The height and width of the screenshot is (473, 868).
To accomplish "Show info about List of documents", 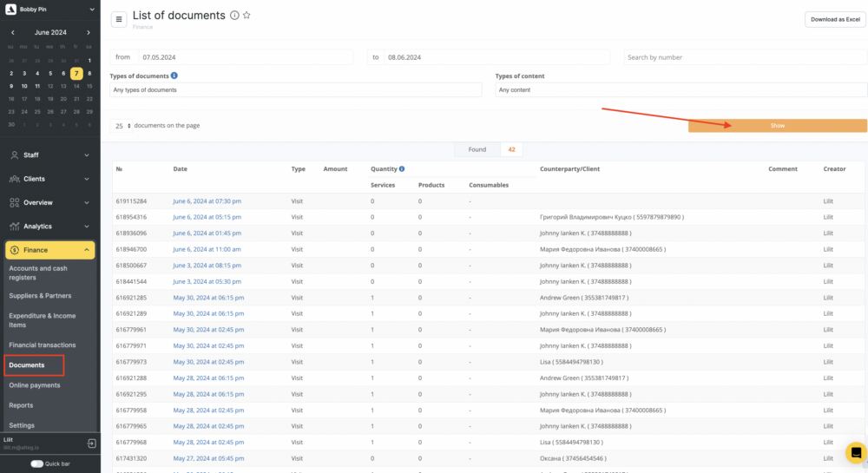I will click(234, 16).
